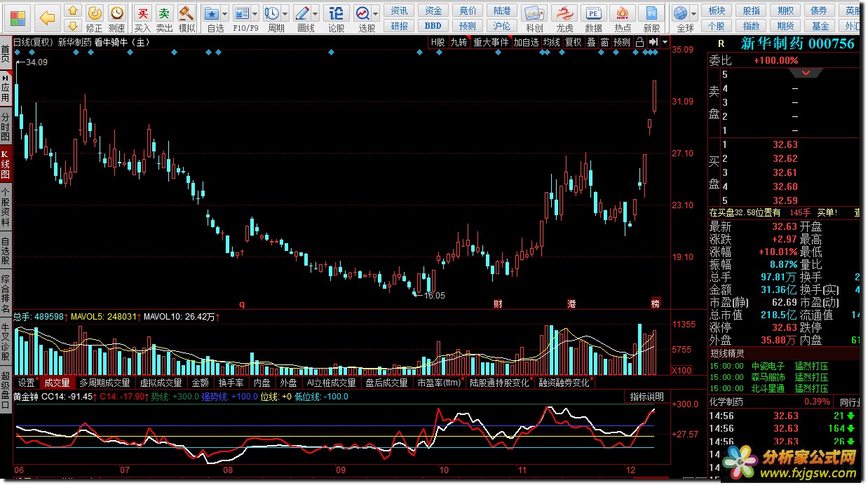Viewport: 868px width, 485px height.
Task: Open the chart toolbar overflow dropdown arrow
Action: pyautogui.click(x=665, y=42)
